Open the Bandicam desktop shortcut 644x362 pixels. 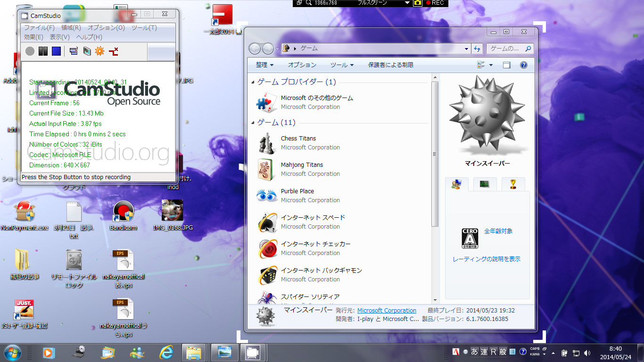click(x=123, y=216)
